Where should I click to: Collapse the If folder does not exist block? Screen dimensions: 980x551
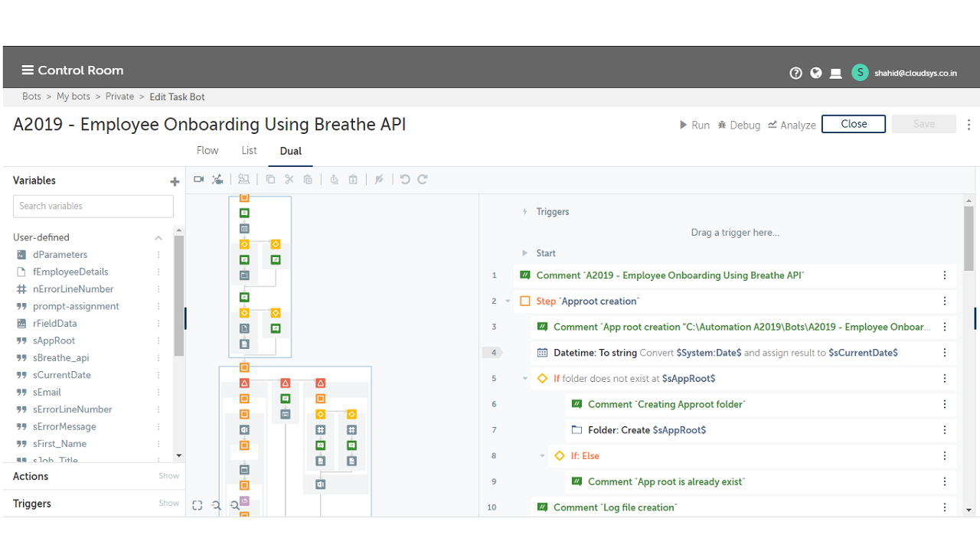click(x=525, y=378)
